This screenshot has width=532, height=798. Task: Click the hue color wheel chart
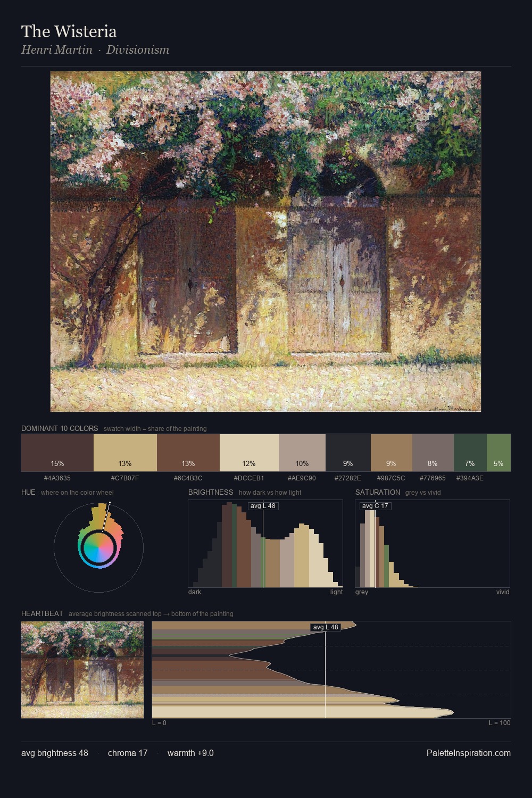tap(98, 547)
